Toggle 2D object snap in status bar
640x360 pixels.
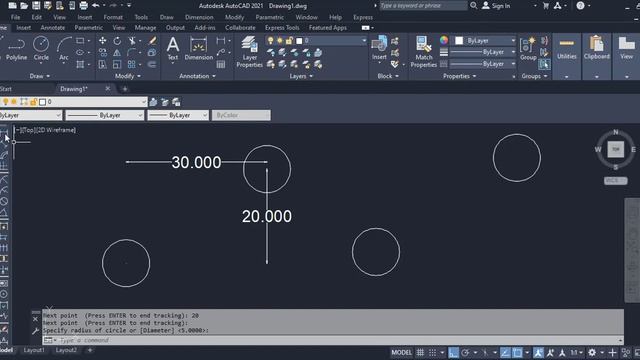pyautogui.click(x=518, y=353)
